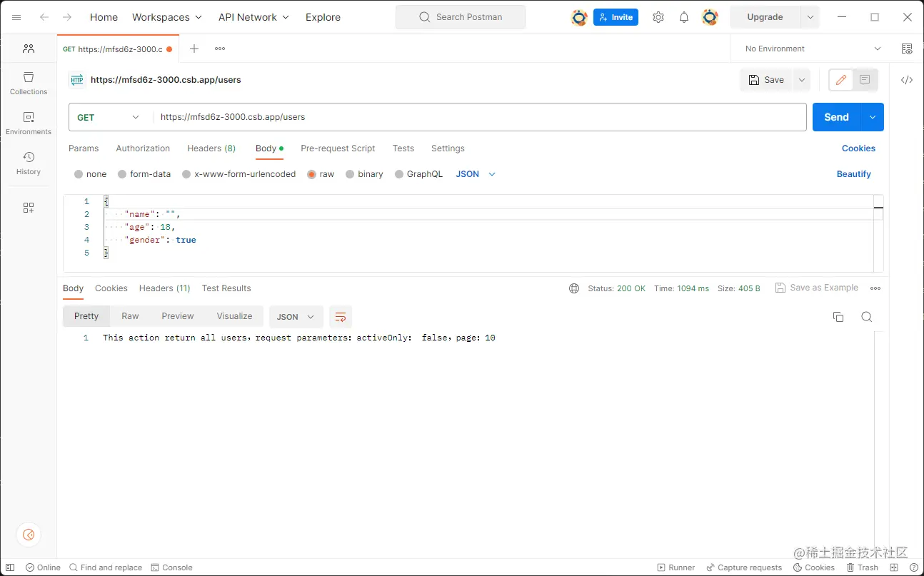This screenshot has width=924, height=576.
Task: Select the none body radio button
Action: 79,174
